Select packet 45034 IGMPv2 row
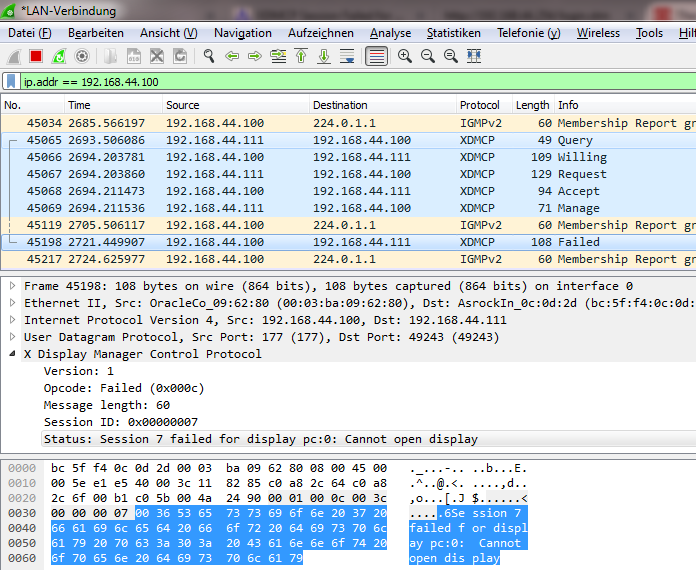The image size is (696, 570). coord(349,123)
